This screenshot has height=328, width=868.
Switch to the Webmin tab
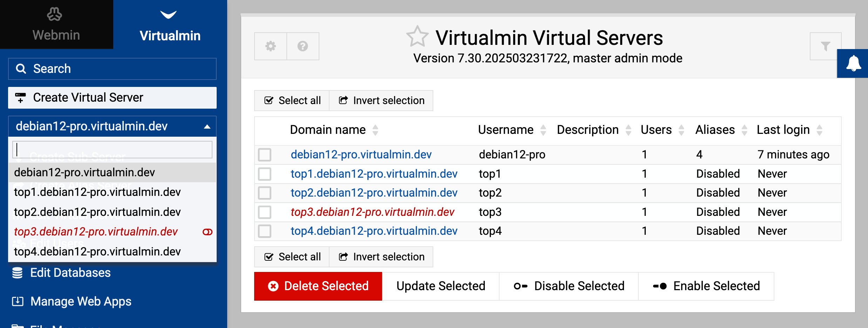56,25
